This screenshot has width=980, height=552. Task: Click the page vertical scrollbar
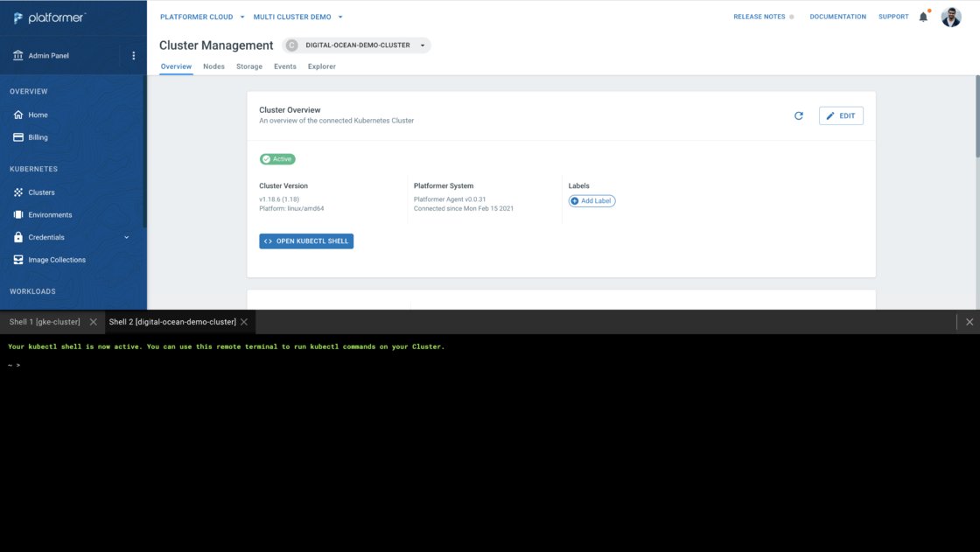[976, 117]
